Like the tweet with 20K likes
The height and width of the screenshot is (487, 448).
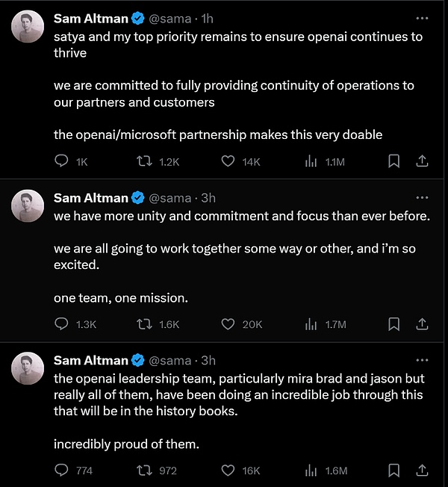tap(228, 324)
